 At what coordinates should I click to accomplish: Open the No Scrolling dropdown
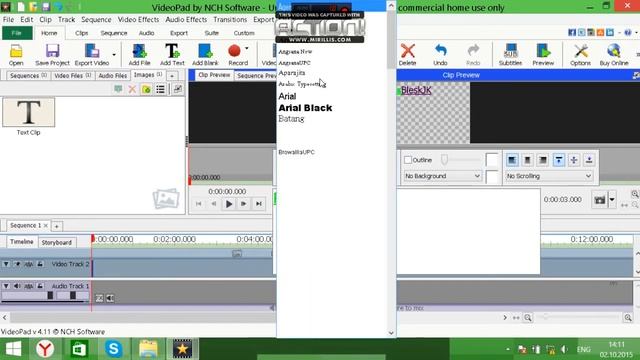click(549, 176)
